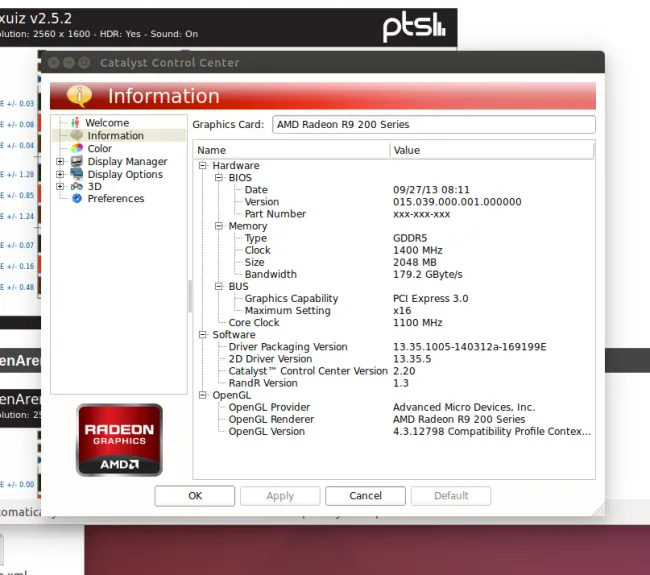Click the Display Manager monitor icon
This screenshot has height=575, width=650.
click(77, 162)
